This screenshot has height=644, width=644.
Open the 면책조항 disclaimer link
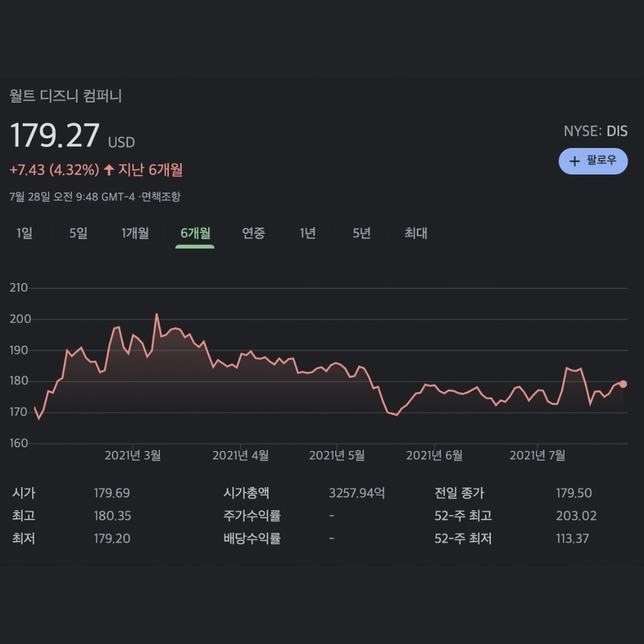click(160, 197)
